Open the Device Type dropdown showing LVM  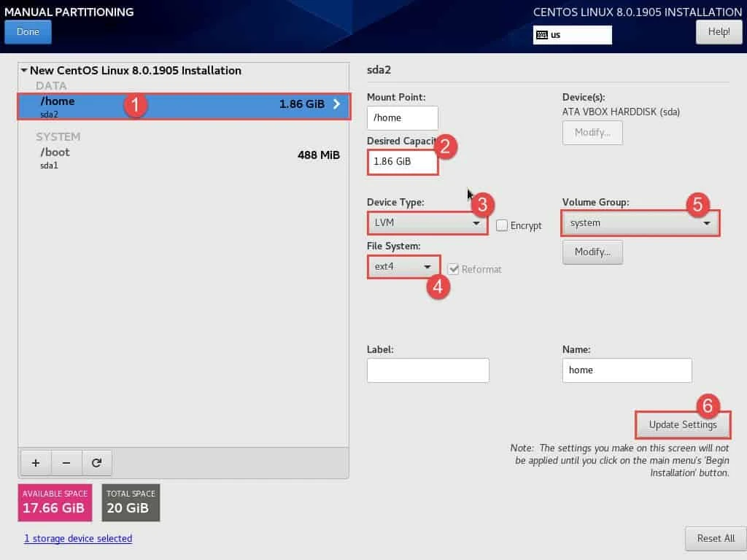coord(427,223)
